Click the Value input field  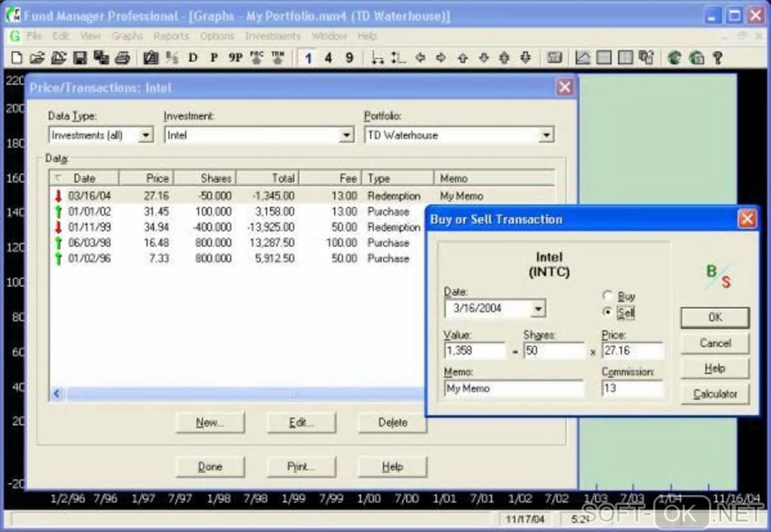[x=475, y=351]
